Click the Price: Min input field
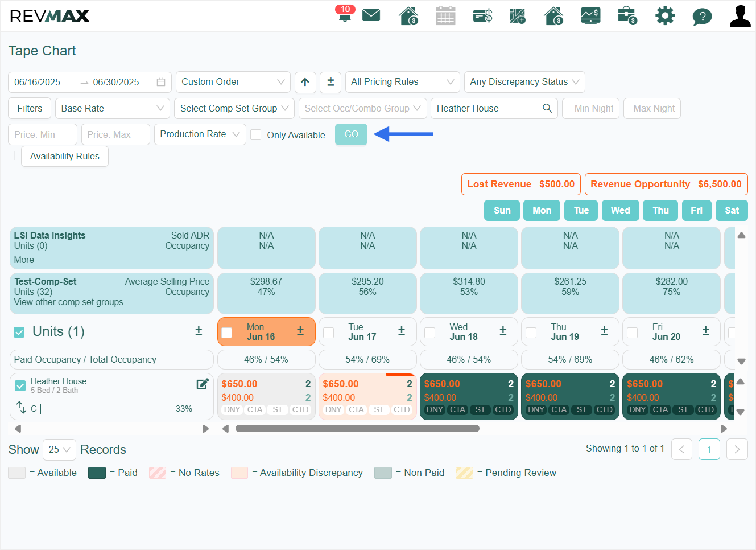Screen dimensions: 756x550 (43, 134)
